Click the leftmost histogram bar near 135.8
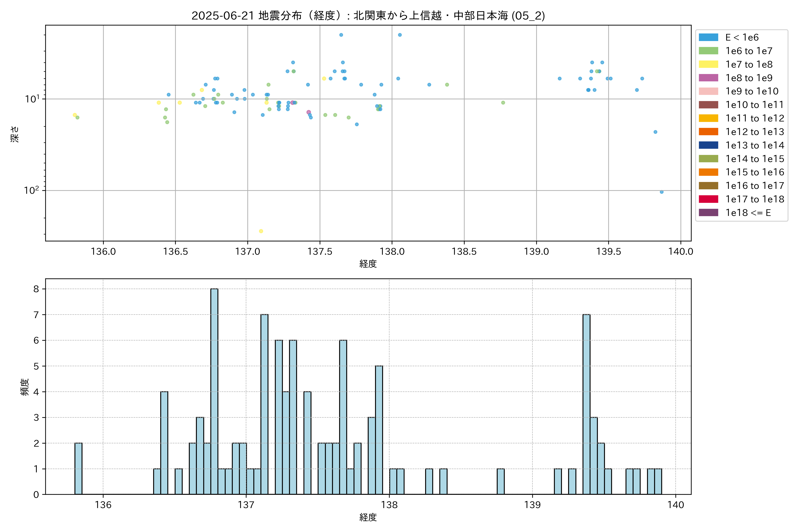This screenshot has width=798, height=532. [78, 468]
